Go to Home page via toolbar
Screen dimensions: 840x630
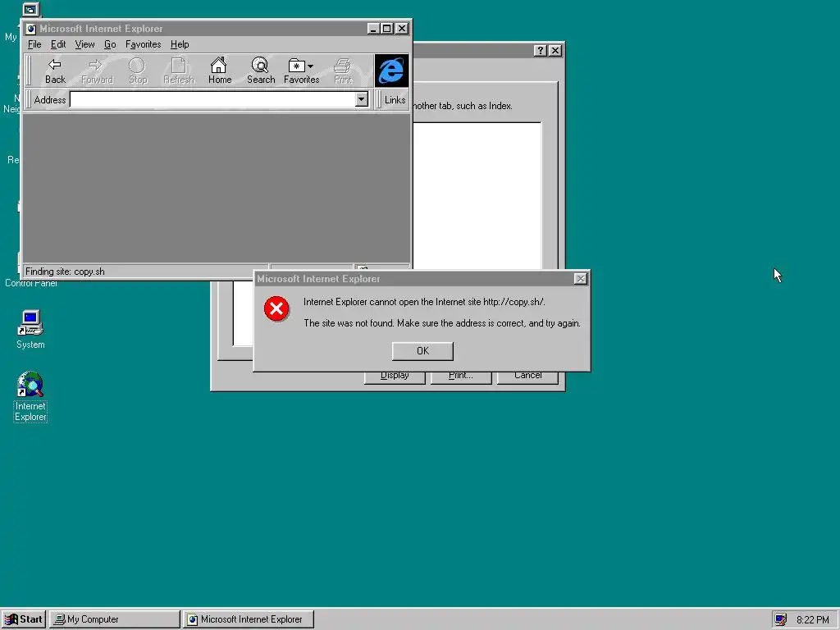tap(220, 71)
